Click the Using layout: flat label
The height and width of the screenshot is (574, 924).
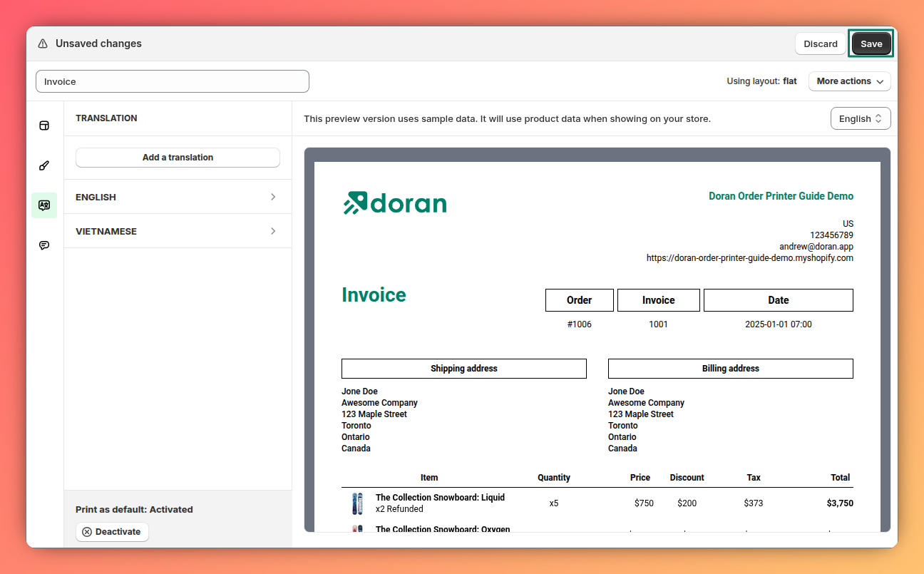point(761,81)
